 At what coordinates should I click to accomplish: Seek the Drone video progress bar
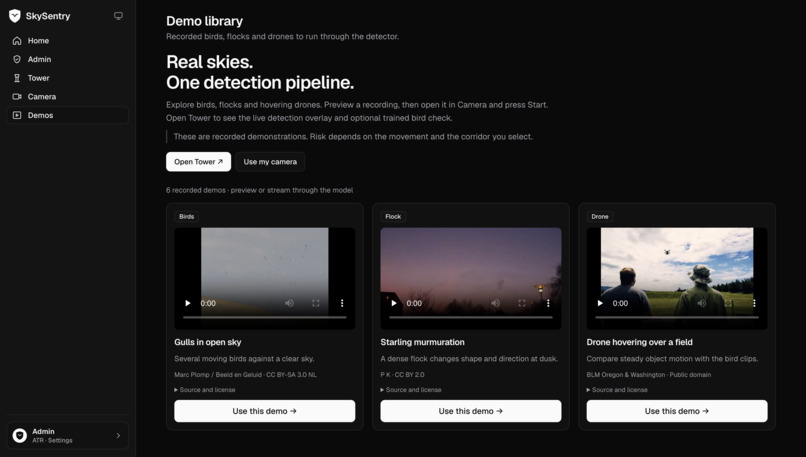click(677, 317)
